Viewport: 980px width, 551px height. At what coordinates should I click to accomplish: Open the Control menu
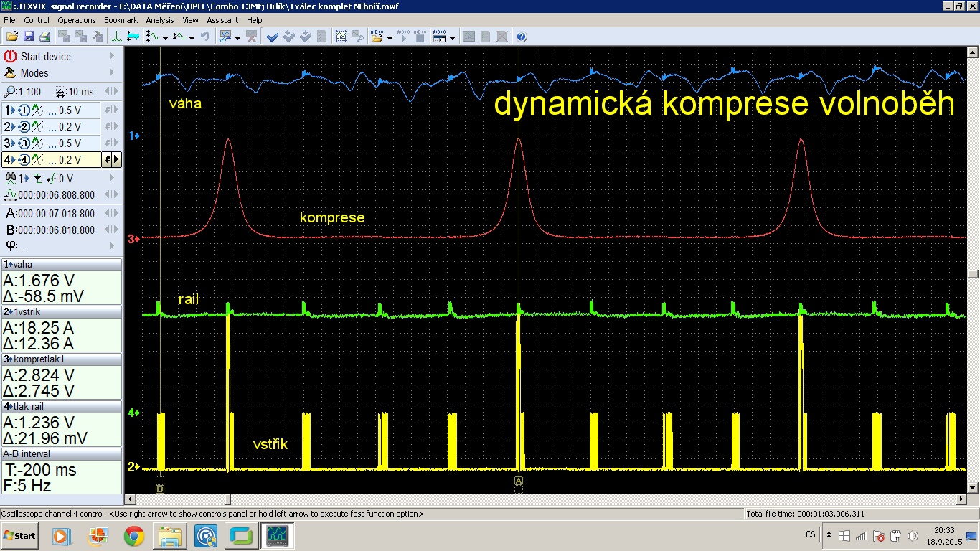tap(37, 20)
